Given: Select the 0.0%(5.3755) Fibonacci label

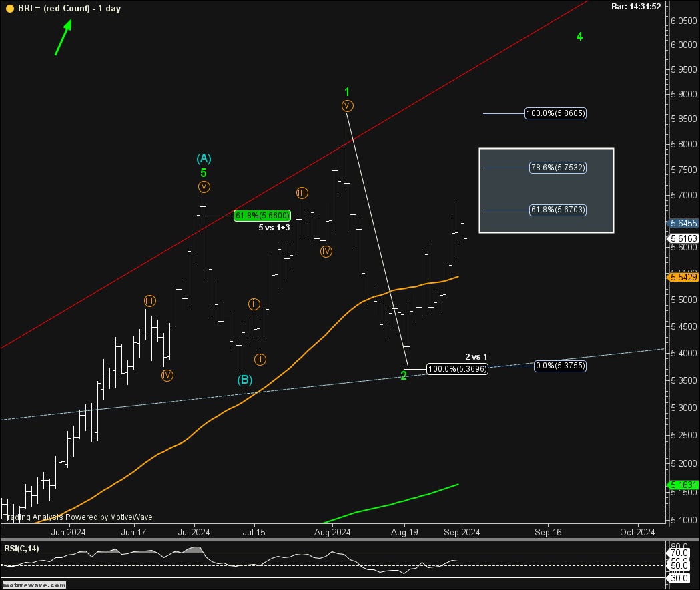Looking at the screenshot, I should (x=560, y=366).
